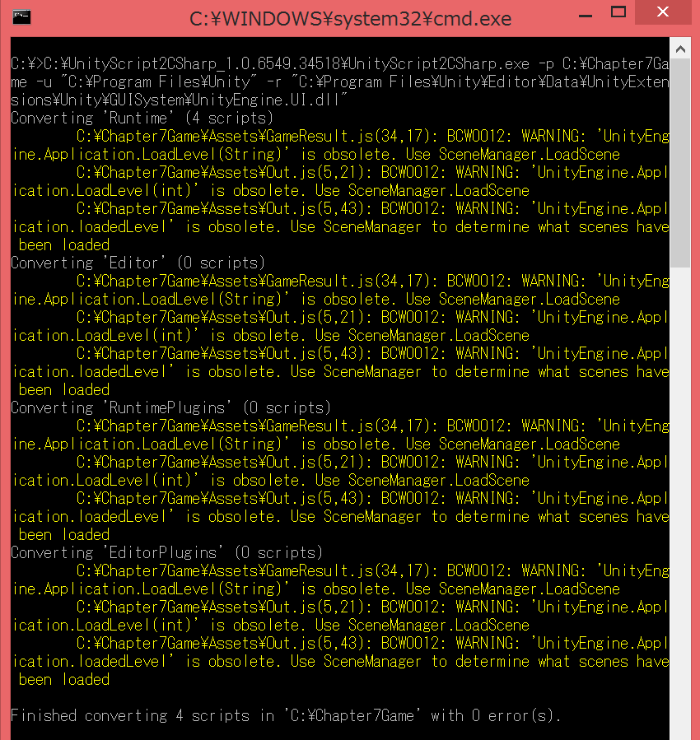Image resolution: width=700 pixels, height=740 pixels.
Task: Maximize the command prompt window
Action: click(x=618, y=12)
